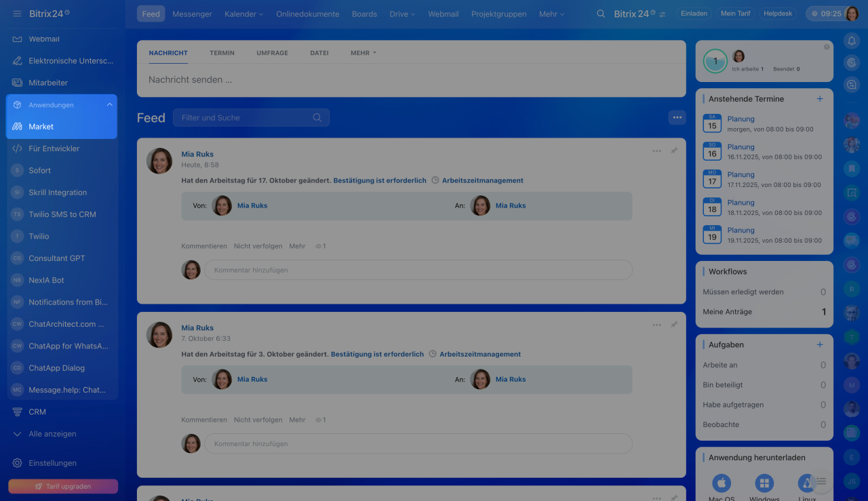
Task: Open the Planung event on 16.11.2025
Action: click(x=741, y=147)
